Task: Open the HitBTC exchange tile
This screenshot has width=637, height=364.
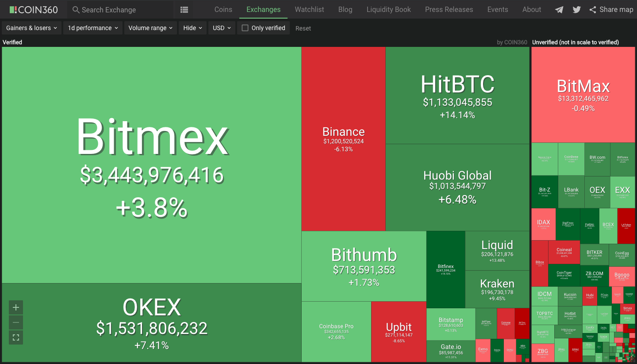Action: pyautogui.click(x=457, y=96)
